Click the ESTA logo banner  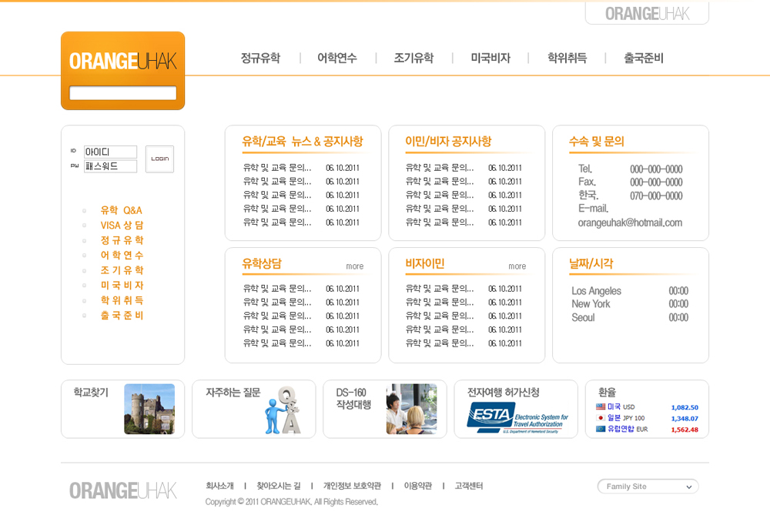(517, 418)
